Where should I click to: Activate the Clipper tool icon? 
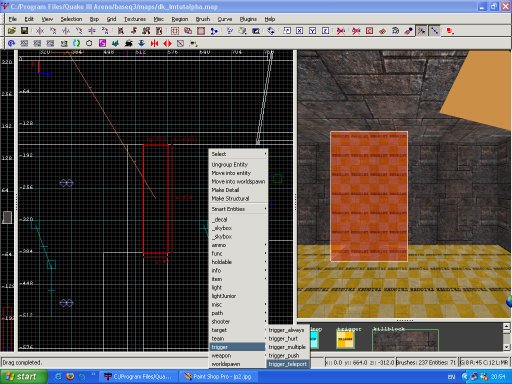click(214, 31)
